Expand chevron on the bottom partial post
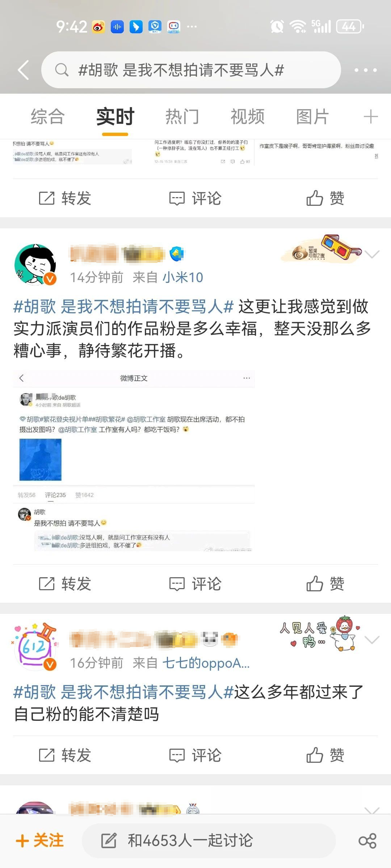This screenshot has width=391, height=868. click(x=372, y=810)
